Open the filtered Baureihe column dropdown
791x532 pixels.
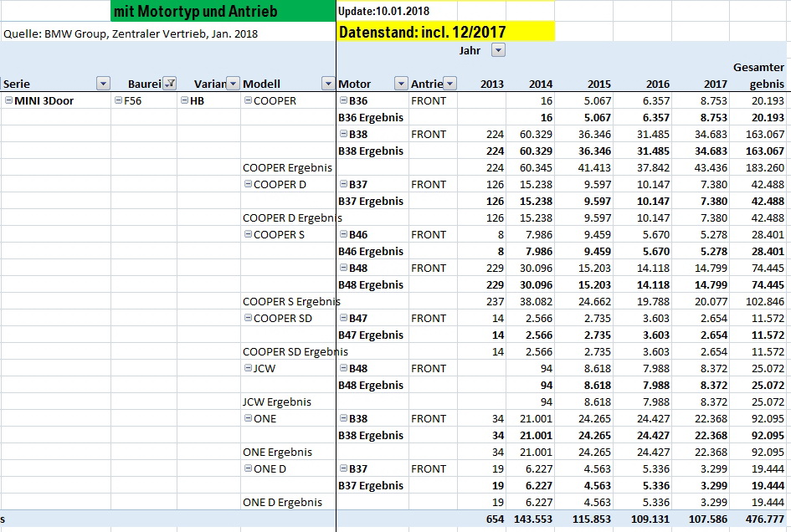click(170, 84)
